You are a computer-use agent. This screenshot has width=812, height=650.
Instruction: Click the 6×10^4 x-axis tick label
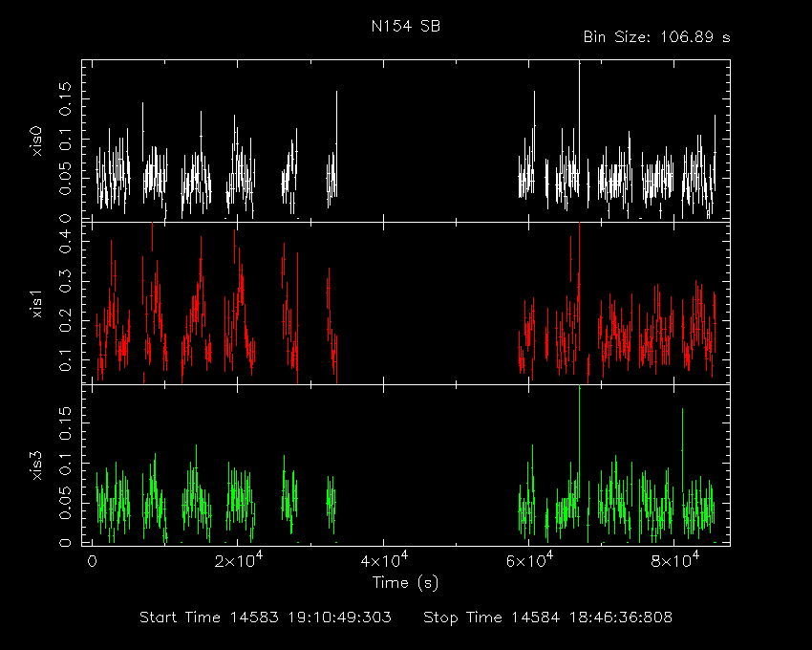point(530,560)
